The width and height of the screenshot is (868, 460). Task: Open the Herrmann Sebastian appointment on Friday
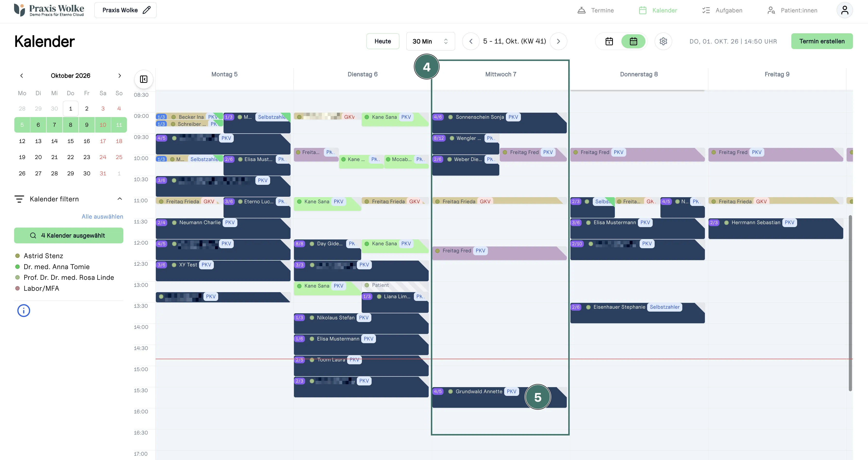tap(775, 229)
